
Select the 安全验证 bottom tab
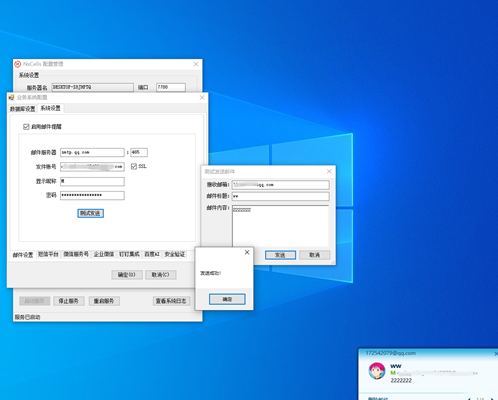[x=175, y=254]
